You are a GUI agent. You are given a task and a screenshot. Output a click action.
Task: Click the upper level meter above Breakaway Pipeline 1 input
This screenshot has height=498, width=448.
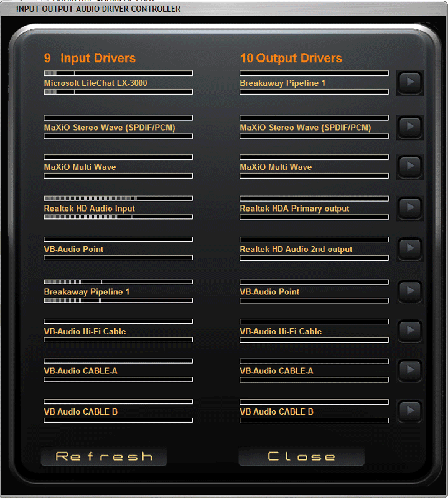[x=118, y=282]
